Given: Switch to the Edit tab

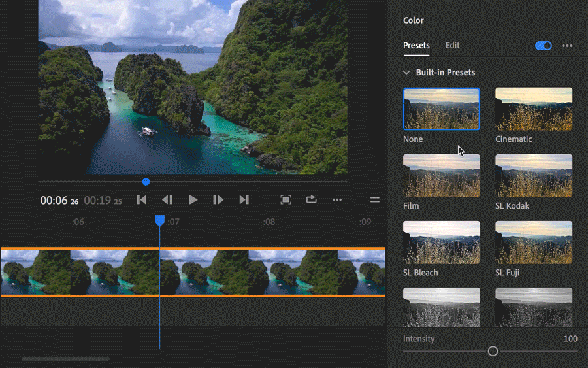Looking at the screenshot, I should (452, 46).
